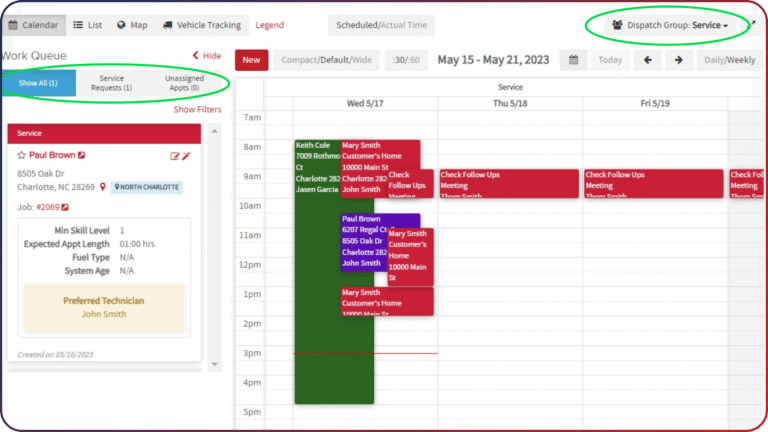Click the map pin icon beside address
This screenshot has width=768, height=432.
(x=102, y=187)
